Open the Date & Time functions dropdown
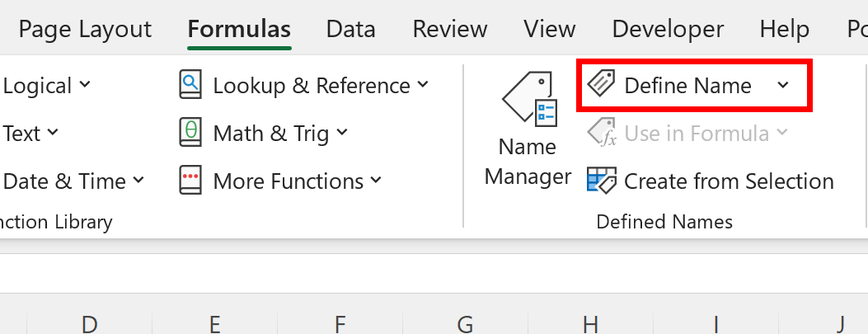 [x=73, y=181]
